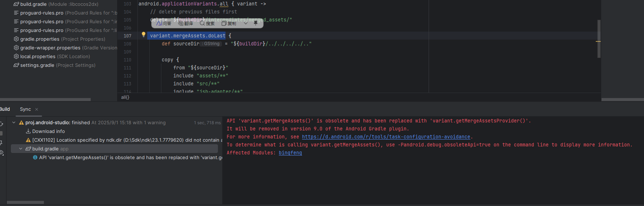Viewport: 644px width, 206px height.
Task: Click AI Q&A in the floating toolbar
Action: pos(164,23)
